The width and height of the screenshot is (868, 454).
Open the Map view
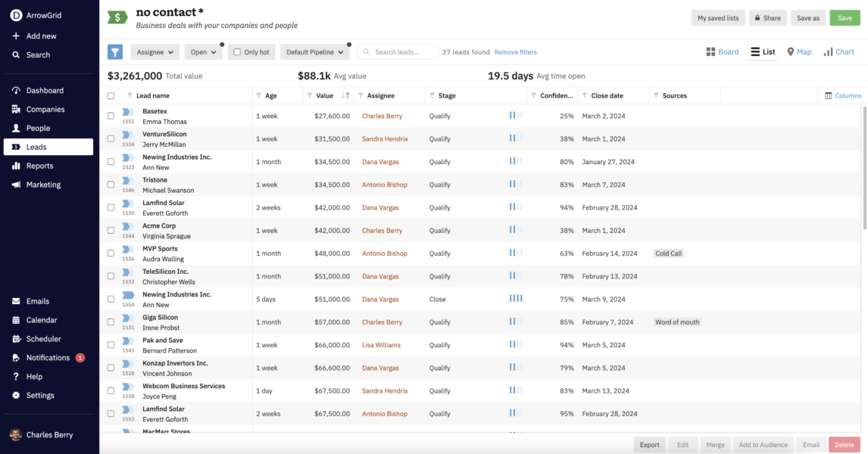[x=799, y=51]
